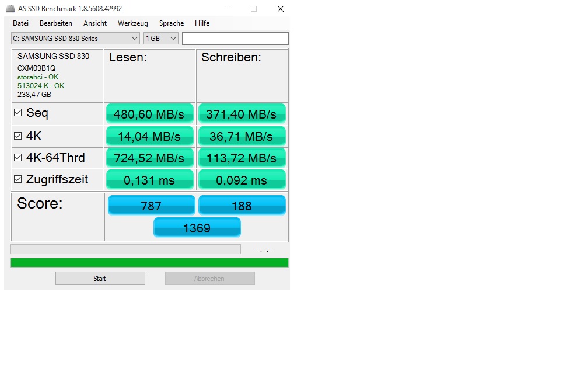Click the read score 787
588x368 pixels.
(151, 206)
